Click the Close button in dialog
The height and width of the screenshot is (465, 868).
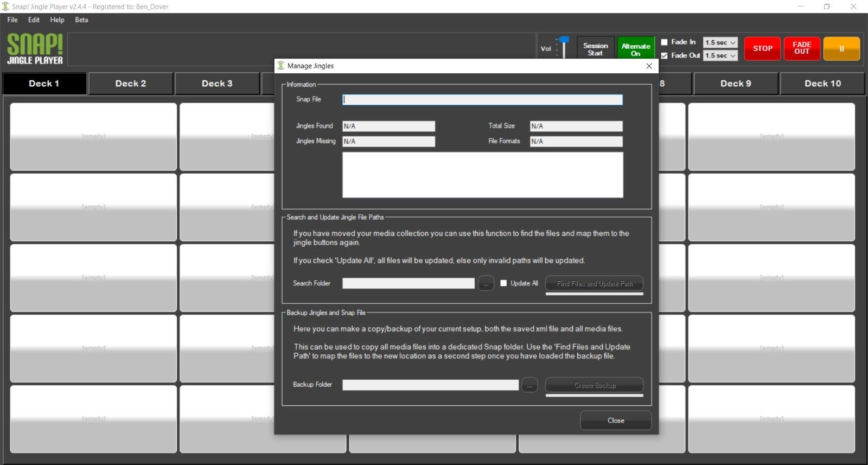pyautogui.click(x=616, y=421)
